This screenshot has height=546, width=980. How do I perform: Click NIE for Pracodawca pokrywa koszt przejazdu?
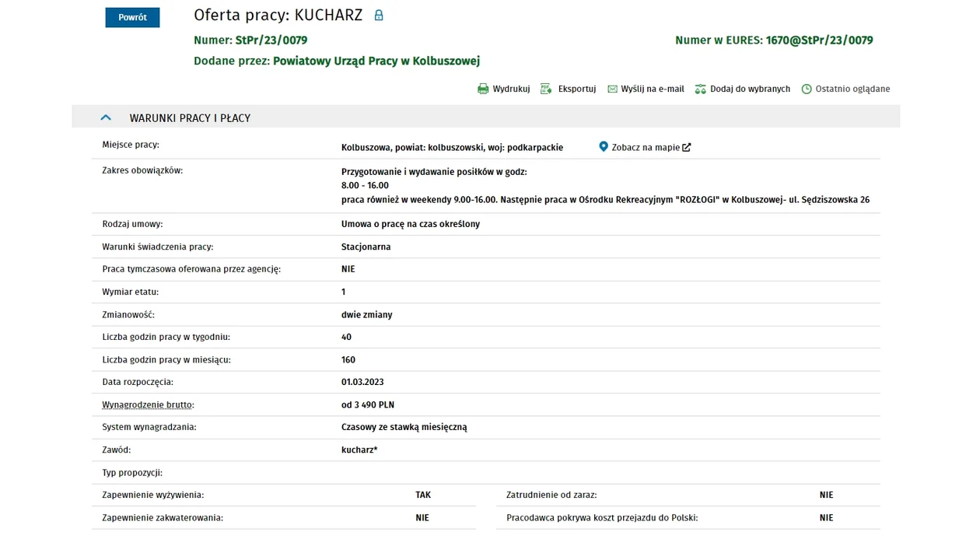pos(826,517)
